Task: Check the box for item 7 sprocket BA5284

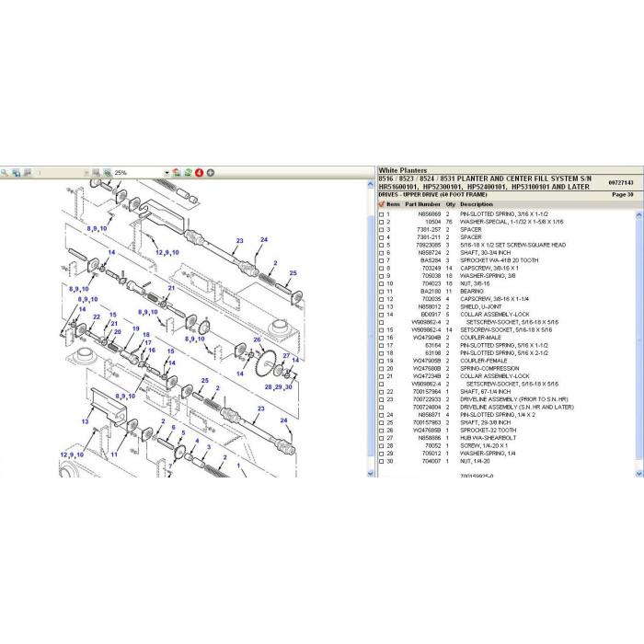Action: point(381,260)
